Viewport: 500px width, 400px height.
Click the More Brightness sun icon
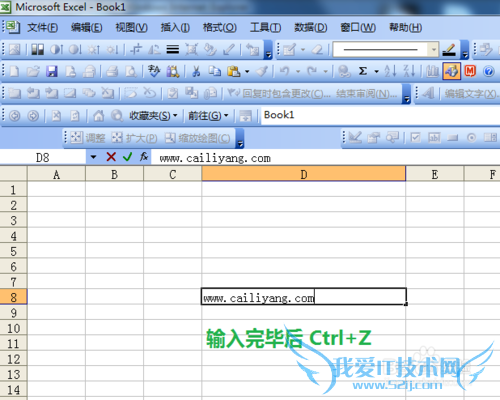coord(94,50)
